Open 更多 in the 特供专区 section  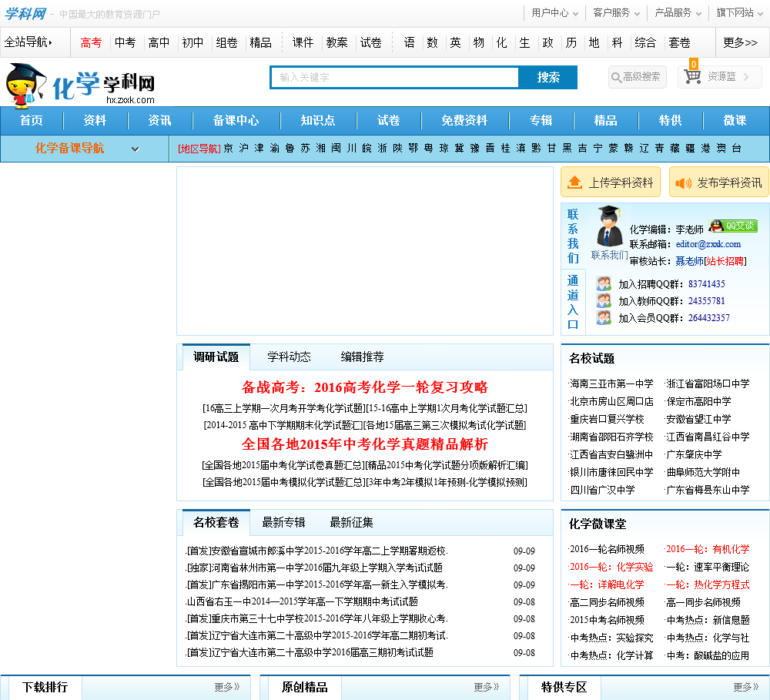[x=745, y=687]
